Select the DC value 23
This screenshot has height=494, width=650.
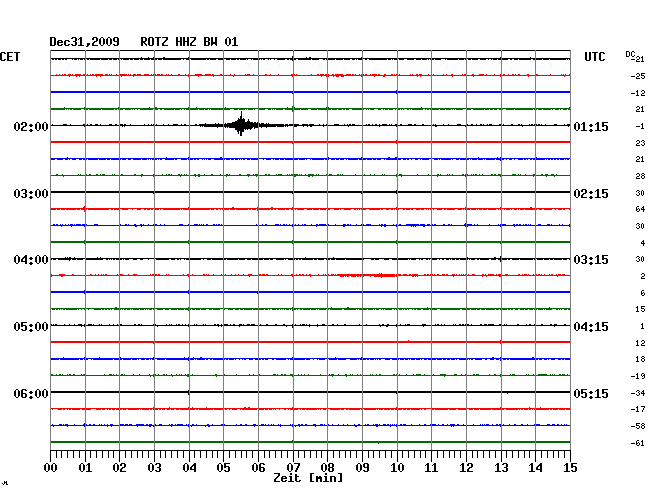coord(640,143)
